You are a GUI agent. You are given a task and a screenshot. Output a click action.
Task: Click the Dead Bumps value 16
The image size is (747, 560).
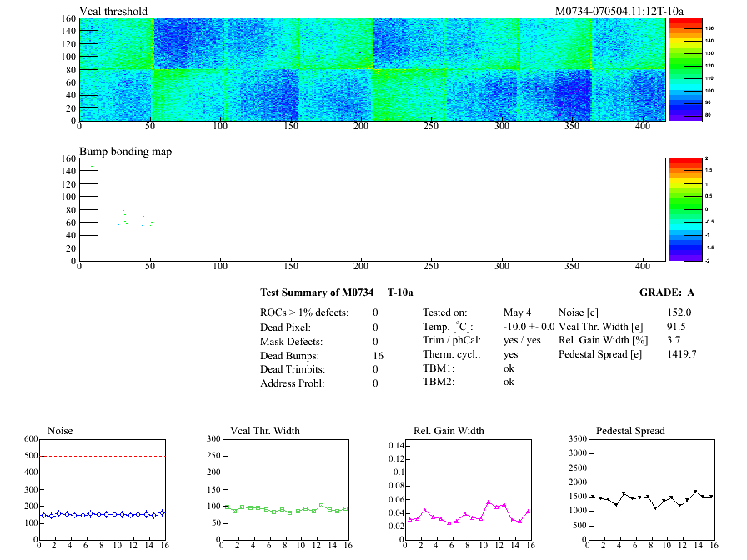coord(378,356)
